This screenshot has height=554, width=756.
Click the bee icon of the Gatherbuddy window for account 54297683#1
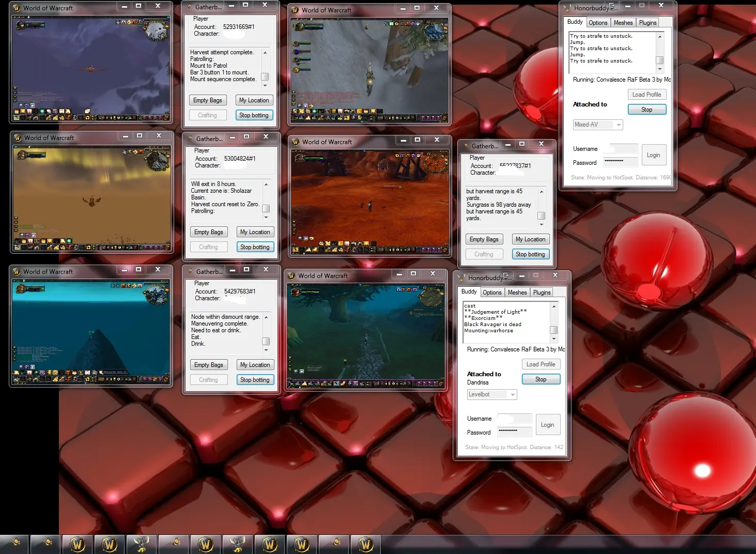pyautogui.click(x=190, y=271)
